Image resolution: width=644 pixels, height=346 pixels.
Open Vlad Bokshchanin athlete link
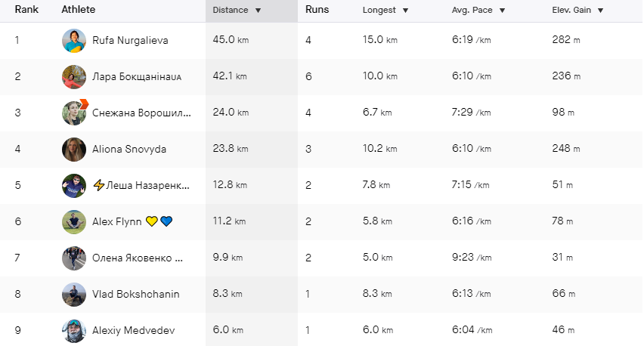[136, 295]
